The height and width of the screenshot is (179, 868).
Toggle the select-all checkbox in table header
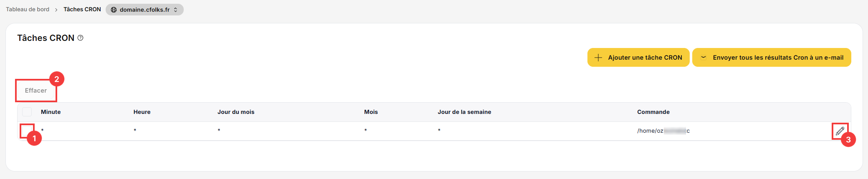[27, 112]
